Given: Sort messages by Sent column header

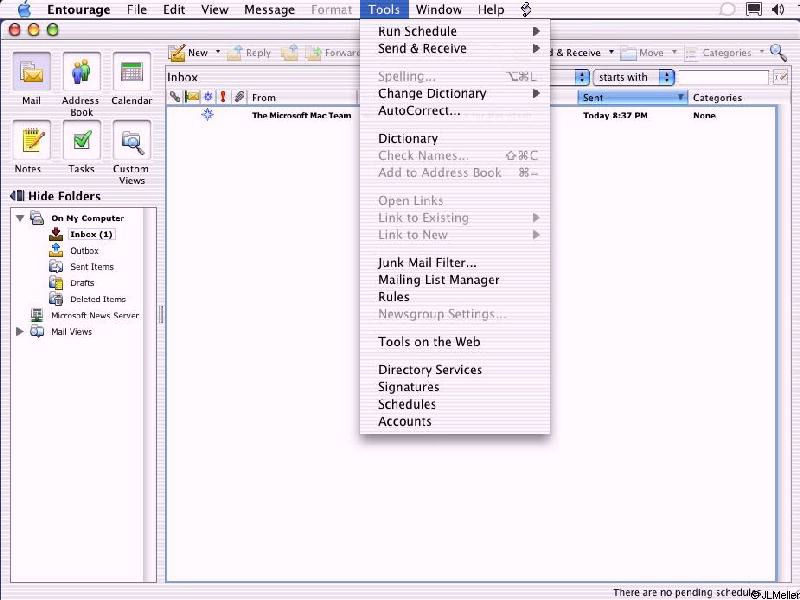Looking at the screenshot, I should pos(632,97).
